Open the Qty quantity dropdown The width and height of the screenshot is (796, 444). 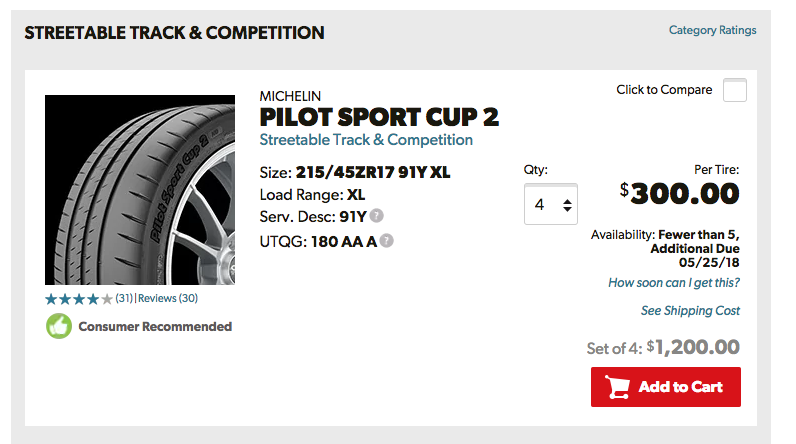click(551, 205)
